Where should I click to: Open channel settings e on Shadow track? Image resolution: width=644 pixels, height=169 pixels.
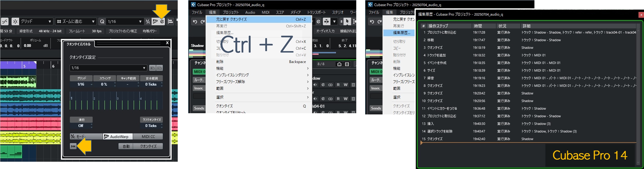[323, 85]
